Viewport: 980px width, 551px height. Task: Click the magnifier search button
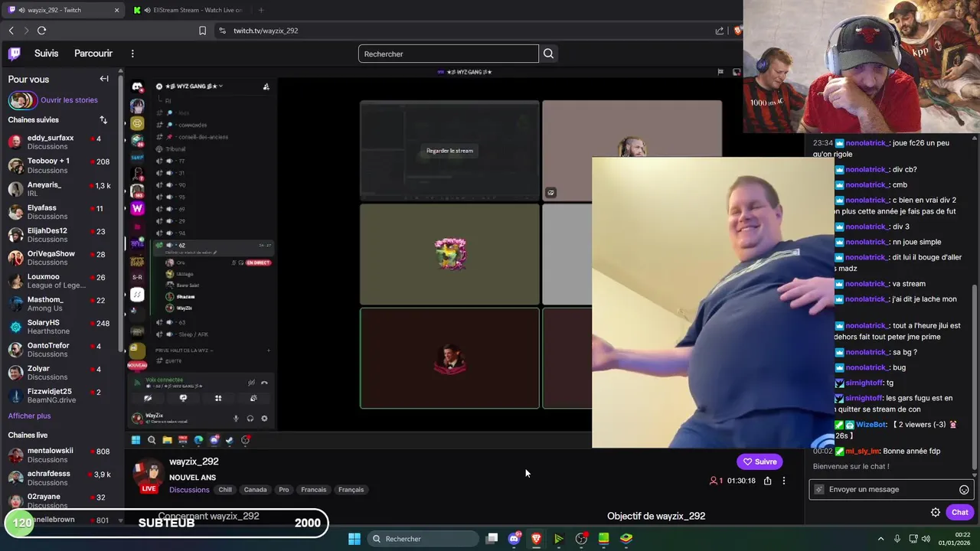548,54
